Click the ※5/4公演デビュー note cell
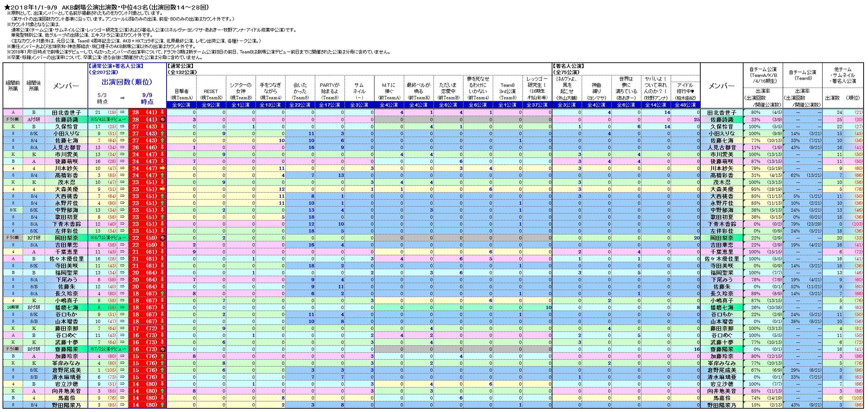This screenshot has height=412, width=868. point(108,119)
